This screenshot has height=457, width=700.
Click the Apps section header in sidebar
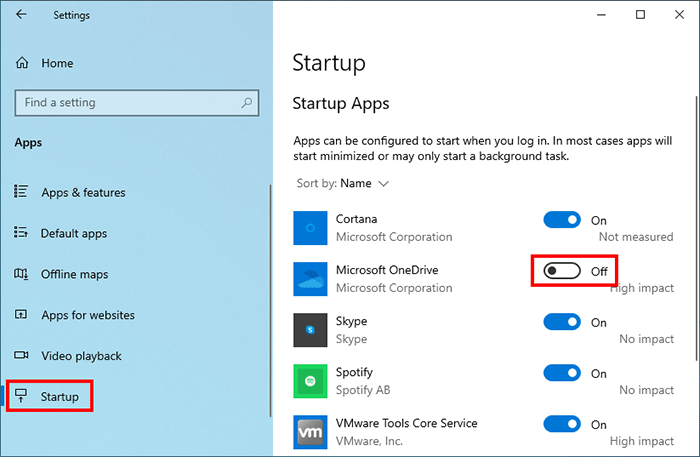pyautogui.click(x=28, y=142)
